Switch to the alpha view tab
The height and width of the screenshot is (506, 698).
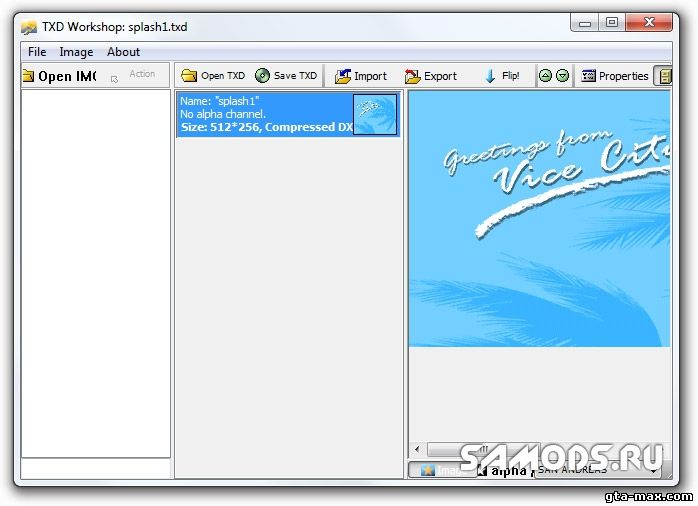coord(505,470)
